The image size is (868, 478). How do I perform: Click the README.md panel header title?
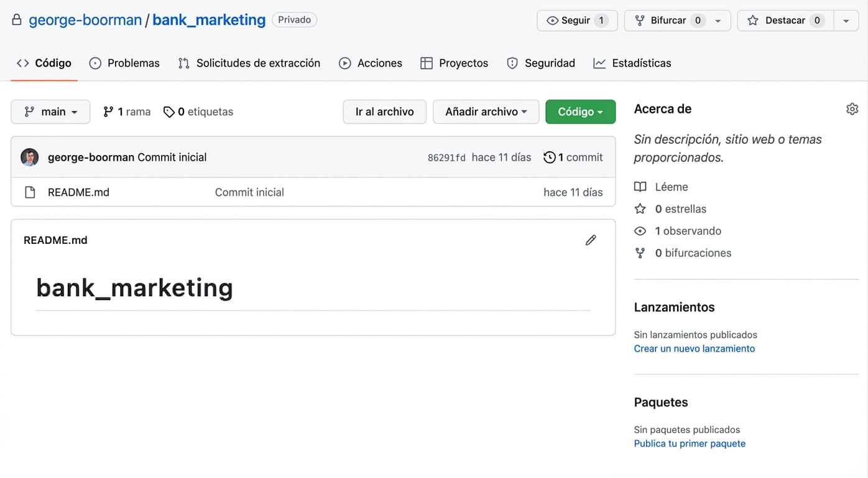[55, 240]
